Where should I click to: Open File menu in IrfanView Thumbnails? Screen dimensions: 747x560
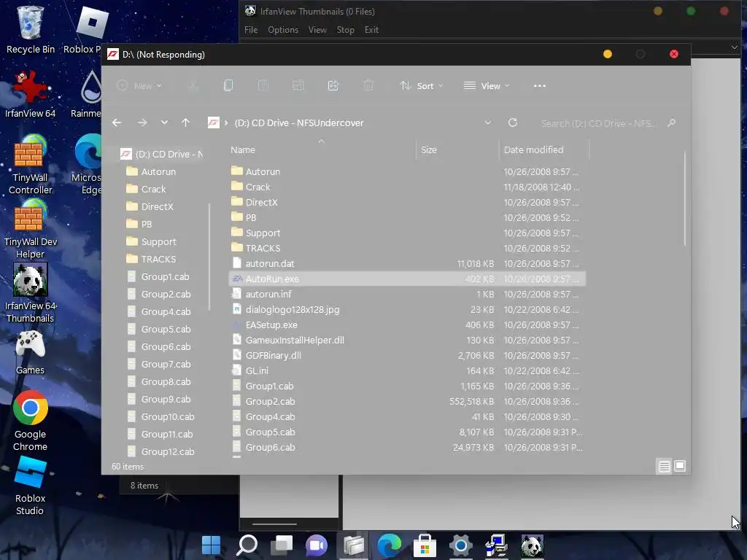(251, 29)
